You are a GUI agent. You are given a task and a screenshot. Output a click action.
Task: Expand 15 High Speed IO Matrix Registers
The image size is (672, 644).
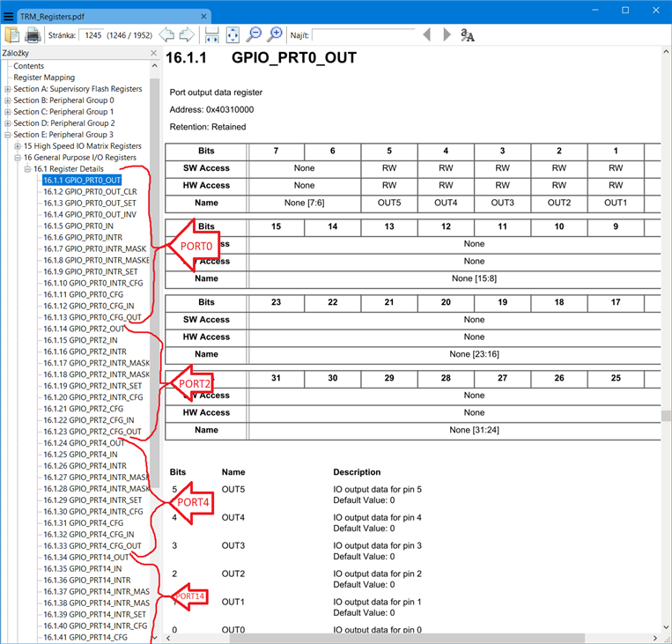(18, 146)
